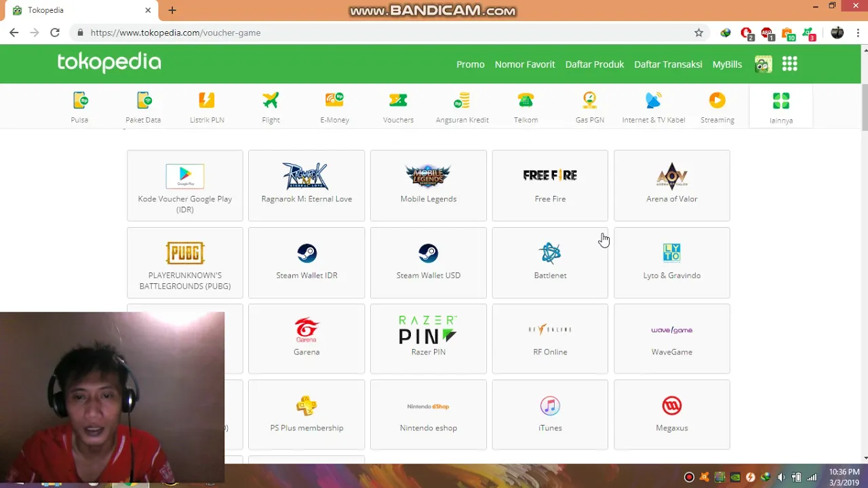Open the Vouchers category icon
This screenshot has height=488, width=868.
(398, 107)
